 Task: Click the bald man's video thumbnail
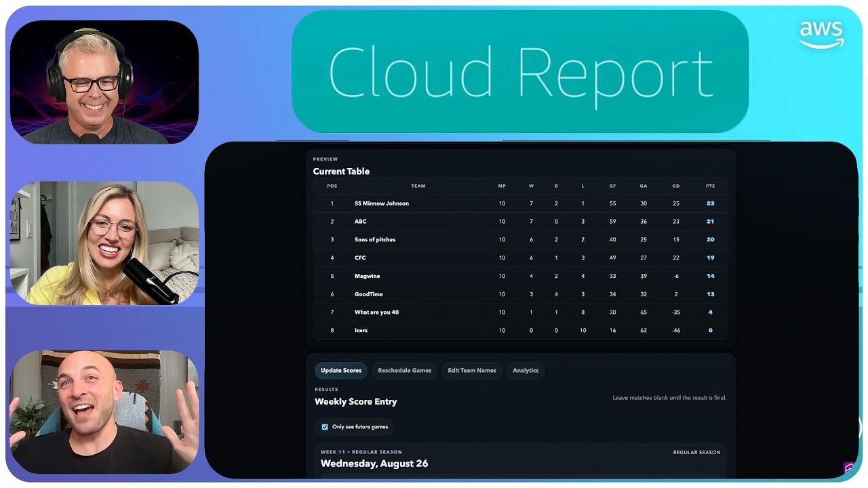coord(104,411)
